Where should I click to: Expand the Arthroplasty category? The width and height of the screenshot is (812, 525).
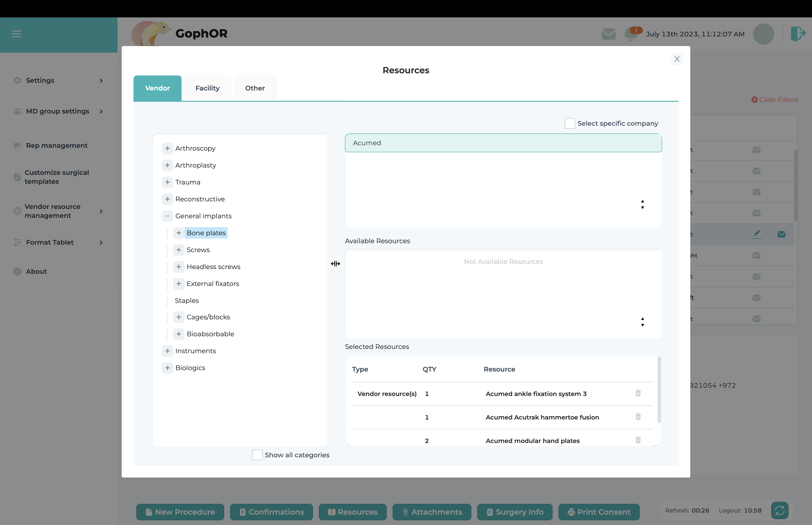pyautogui.click(x=167, y=165)
